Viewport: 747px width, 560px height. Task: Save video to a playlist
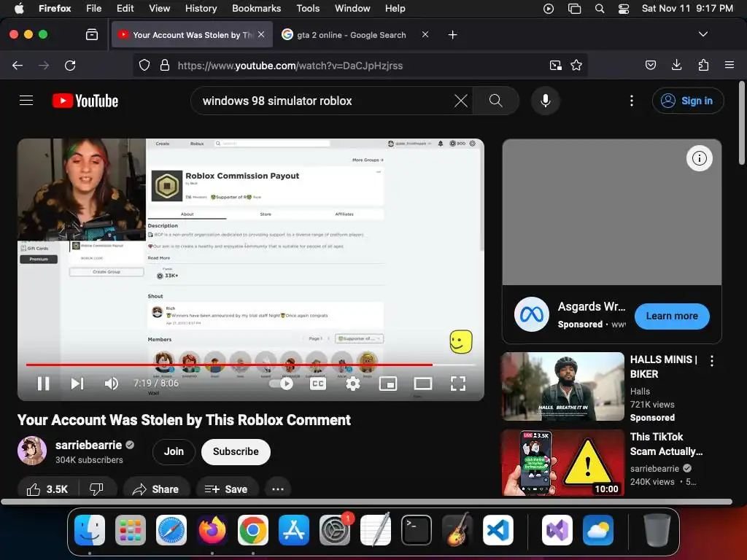click(x=227, y=489)
